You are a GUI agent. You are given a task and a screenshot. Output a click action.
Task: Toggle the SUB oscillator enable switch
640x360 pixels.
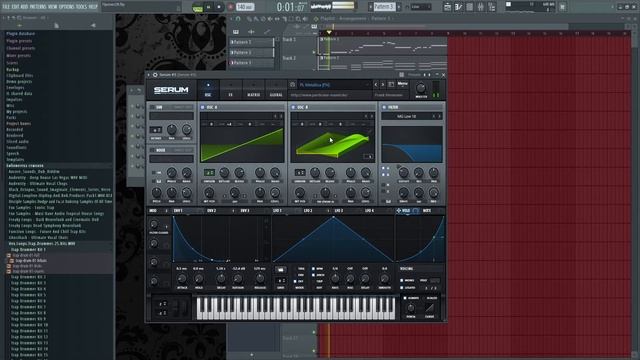(152, 107)
